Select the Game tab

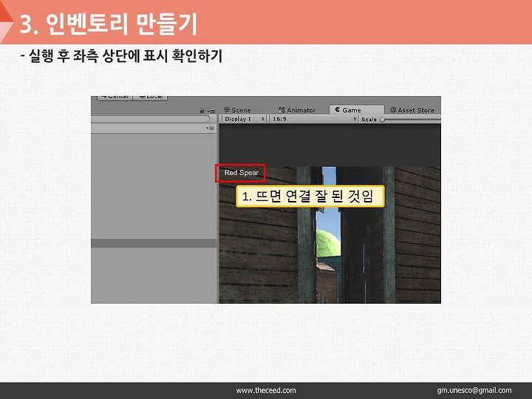[x=356, y=110]
